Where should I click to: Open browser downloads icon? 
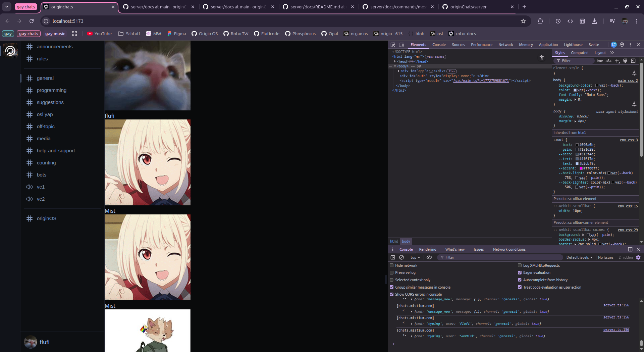pos(594,21)
